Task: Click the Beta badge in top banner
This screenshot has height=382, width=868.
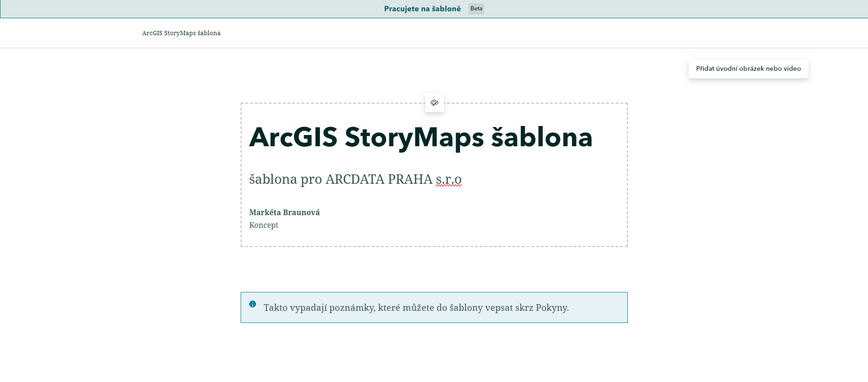Action: pos(476,8)
